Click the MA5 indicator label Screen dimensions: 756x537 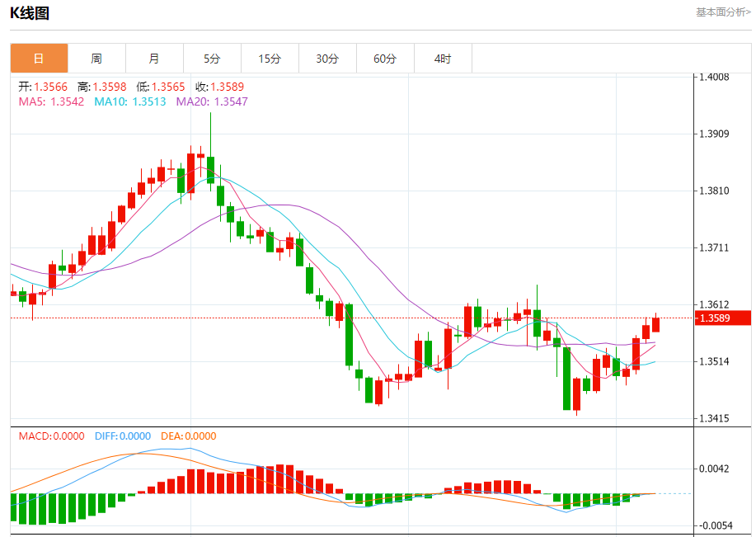[x=51, y=101]
